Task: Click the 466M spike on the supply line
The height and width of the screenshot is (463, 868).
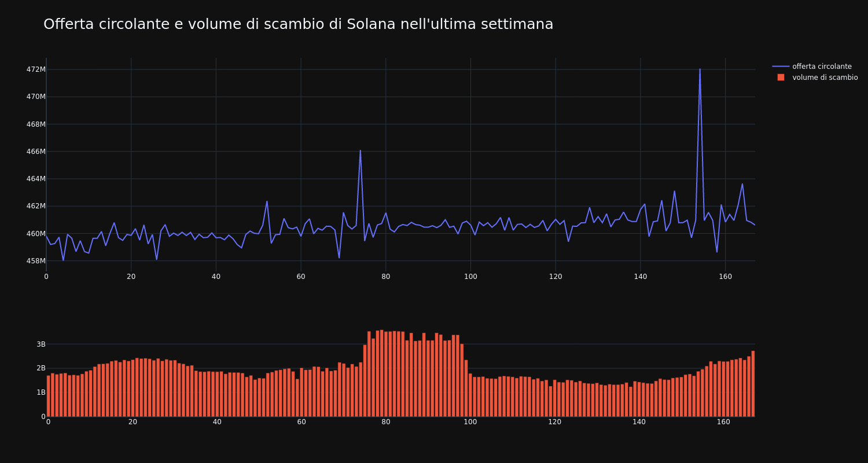Action: 360,150
